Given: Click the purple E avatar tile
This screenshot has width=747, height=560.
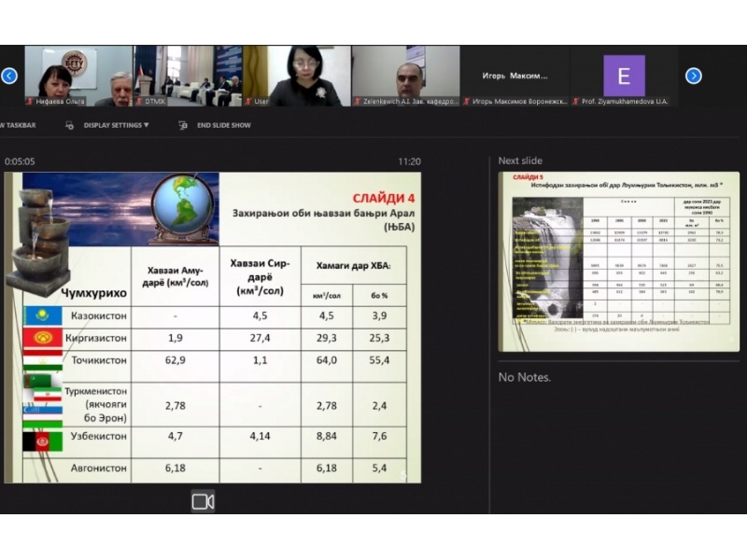Looking at the screenshot, I should [623, 76].
